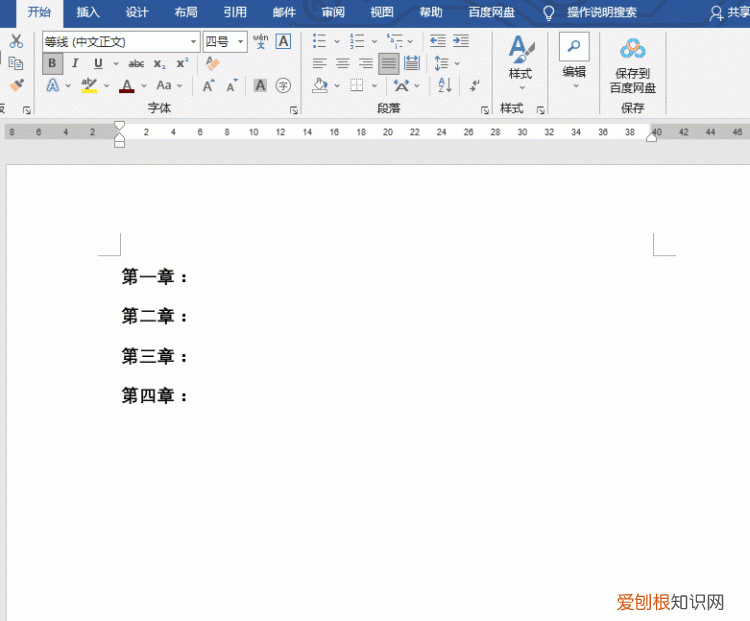The image size is (750, 621).
Task: Toggle strikethrough abc formatting
Action: (x=136, y=64)
